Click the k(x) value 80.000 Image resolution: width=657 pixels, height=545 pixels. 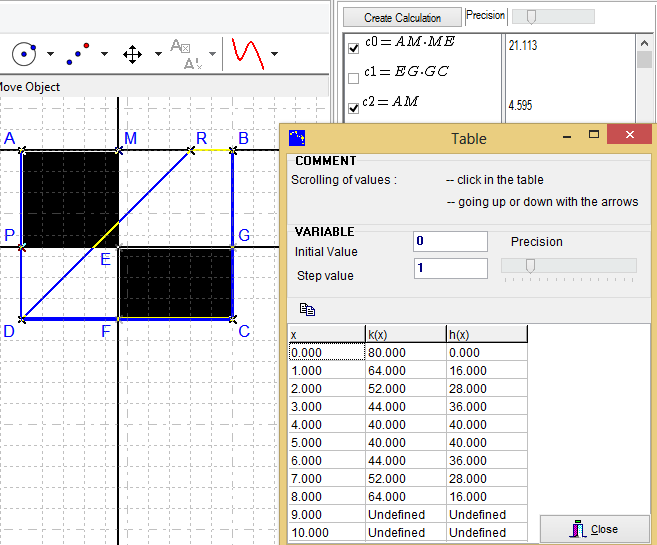[x=406, y=352]
